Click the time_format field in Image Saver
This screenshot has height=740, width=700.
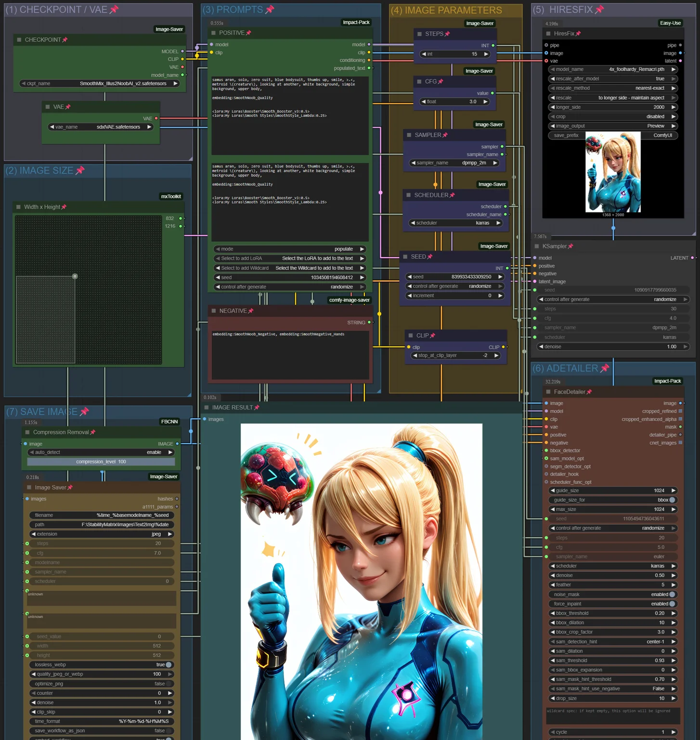pyautogui.click(x=102, y=722)
